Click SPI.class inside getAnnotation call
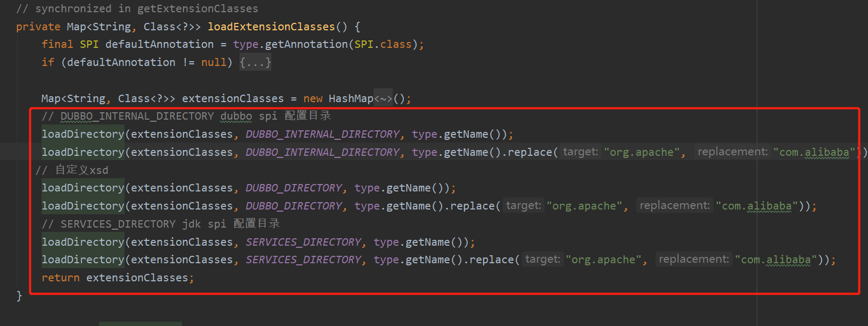 [x=383, y=44]
